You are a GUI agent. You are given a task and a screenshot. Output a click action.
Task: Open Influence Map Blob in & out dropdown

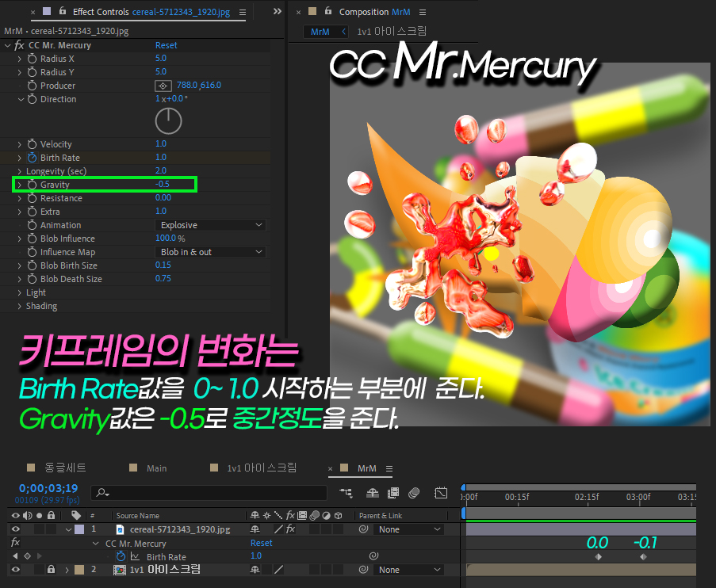(210, 252)
